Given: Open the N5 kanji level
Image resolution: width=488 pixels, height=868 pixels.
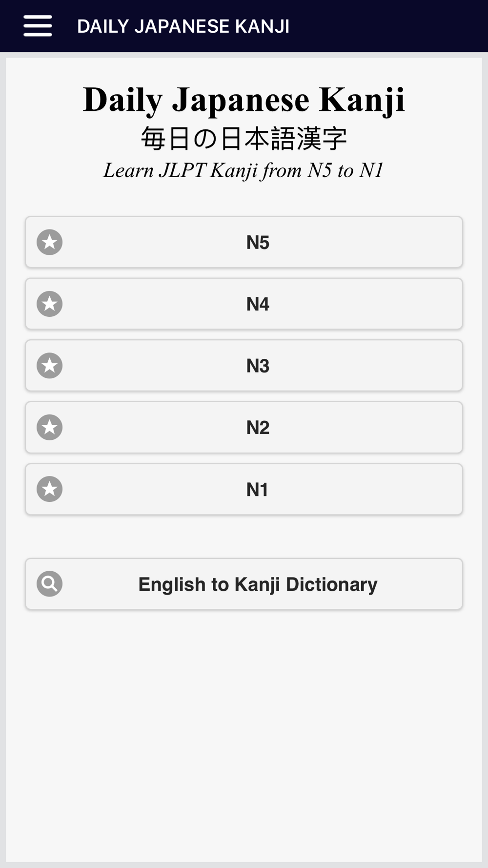Looking at the screenshot, I should (x=244, y=242).
